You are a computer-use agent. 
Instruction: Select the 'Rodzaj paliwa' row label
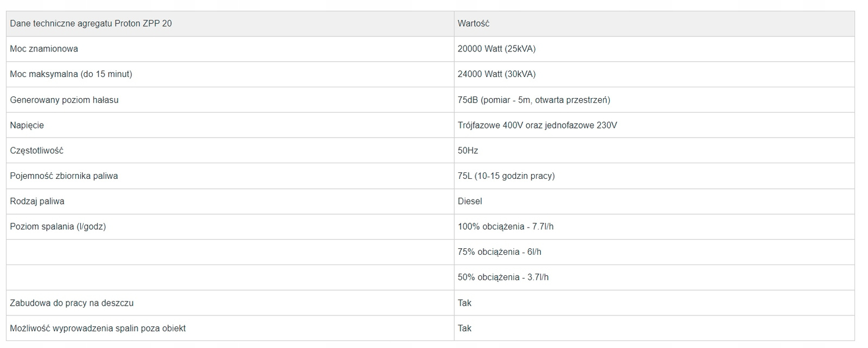(x=37, y=202)
